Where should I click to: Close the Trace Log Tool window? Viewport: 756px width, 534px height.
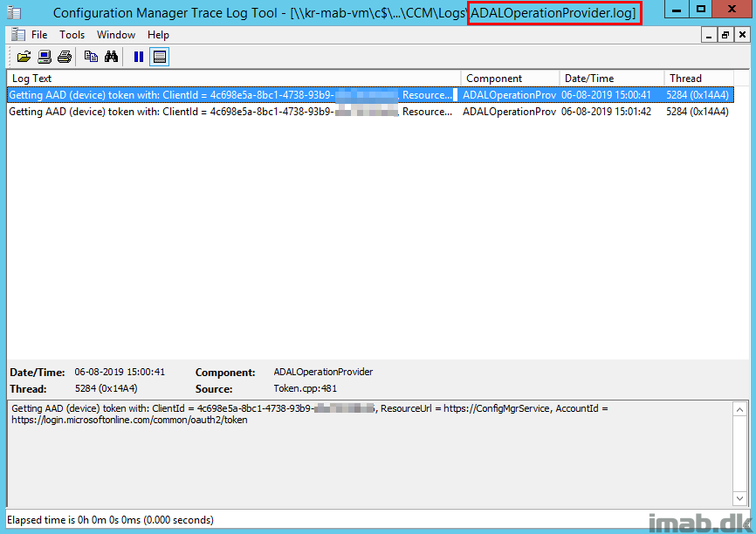[x=732, y=9]
